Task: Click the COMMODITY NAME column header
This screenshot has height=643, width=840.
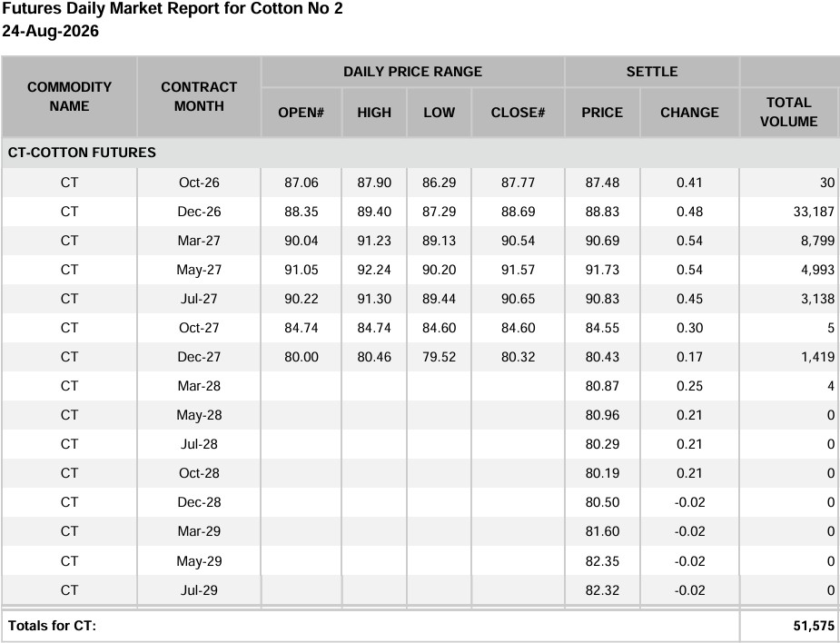Action: point(69,96)
